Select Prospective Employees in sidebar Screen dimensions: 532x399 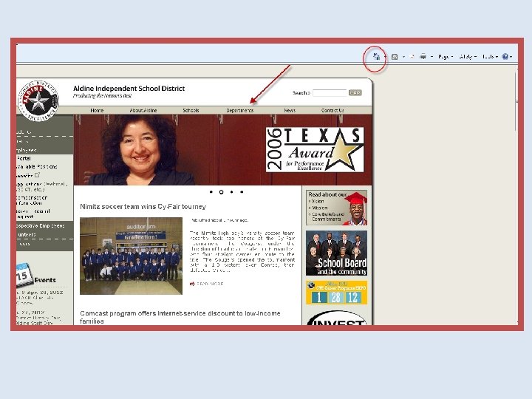[x=41, y=226]
